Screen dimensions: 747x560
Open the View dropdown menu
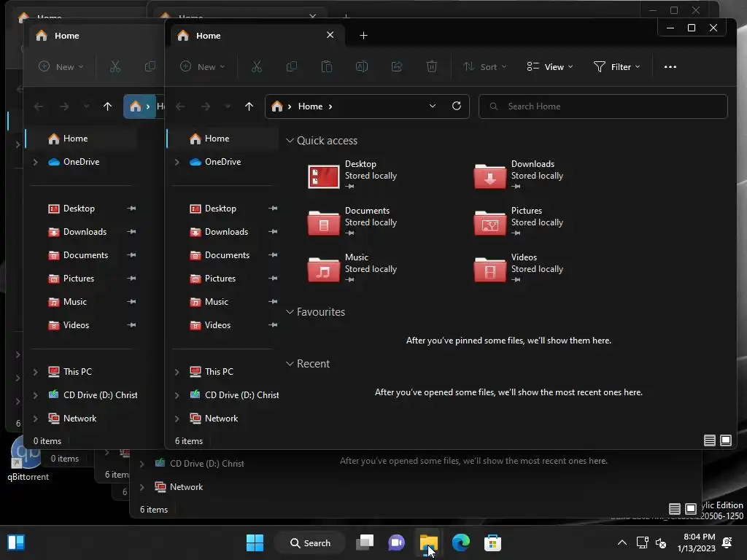tap(550, 66)
